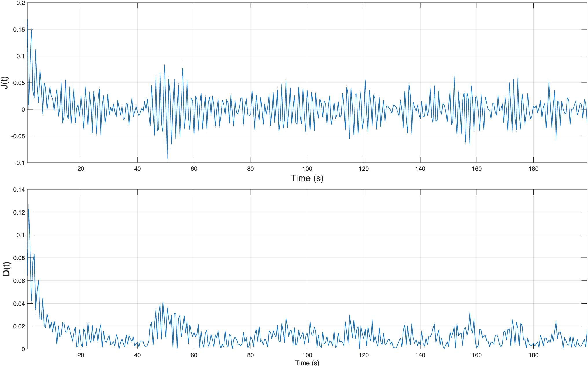Image resolution: width=588 pixels, height=367 pixels.
Task: Click the -0.05 tick on J(t) axis
Action: pos(18,136)
